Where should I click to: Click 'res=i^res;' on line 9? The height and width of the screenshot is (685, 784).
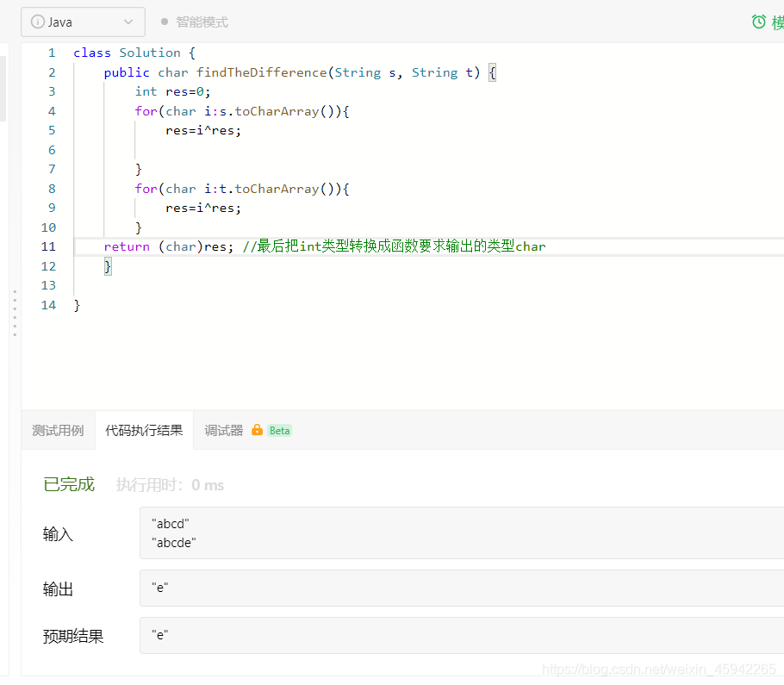tap(203, 208)
